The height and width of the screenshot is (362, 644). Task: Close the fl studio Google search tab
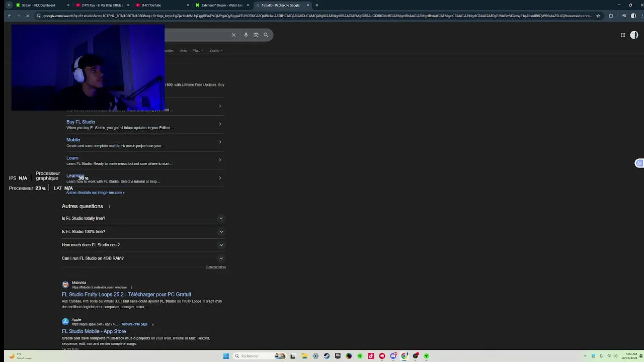pyautogui.click(x=308, y=5)
